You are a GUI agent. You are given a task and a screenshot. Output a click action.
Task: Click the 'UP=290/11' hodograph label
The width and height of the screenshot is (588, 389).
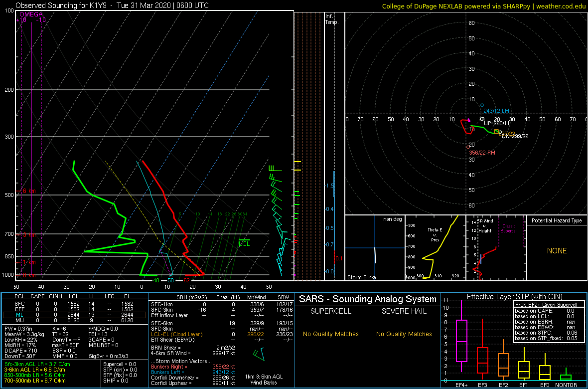[x=497, y=123]
